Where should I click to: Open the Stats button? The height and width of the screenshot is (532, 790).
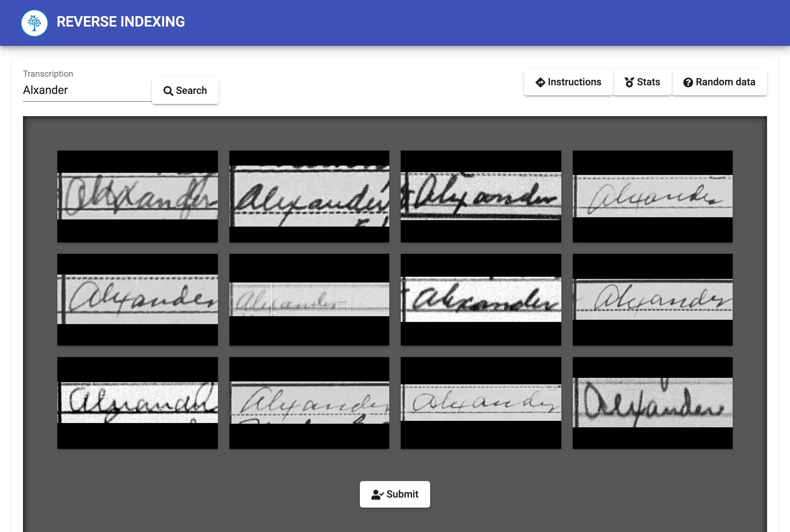point(642,82)
